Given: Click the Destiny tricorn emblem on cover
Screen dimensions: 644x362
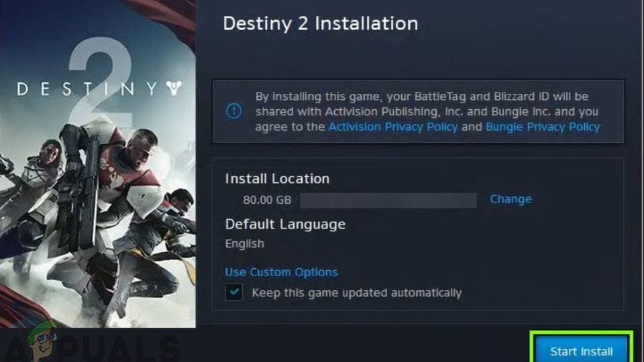Looking at the screenshot, I should coord(174,88).
